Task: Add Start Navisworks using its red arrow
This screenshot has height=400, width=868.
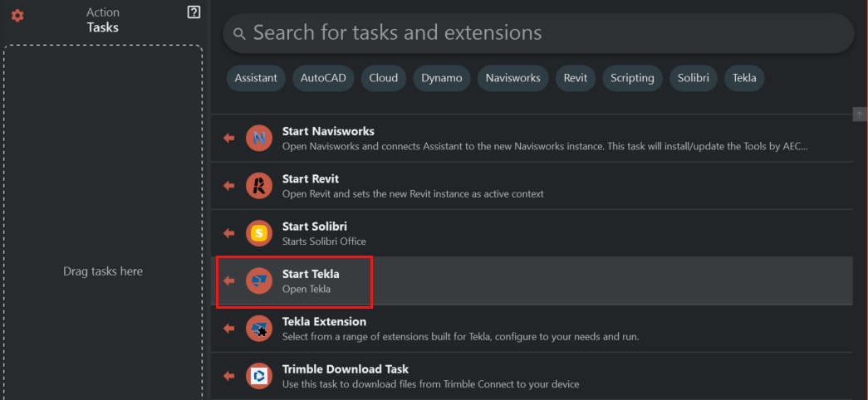Action: tap(228, 138)
